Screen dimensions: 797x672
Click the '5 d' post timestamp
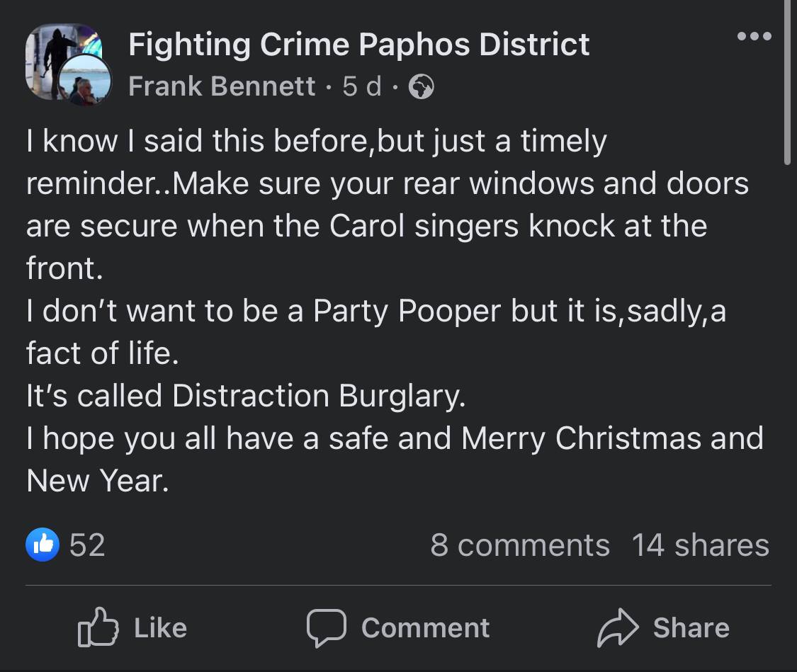coord(361,86)
